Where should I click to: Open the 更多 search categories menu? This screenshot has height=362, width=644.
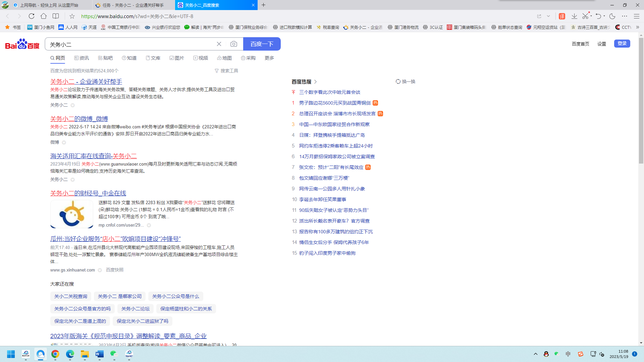pyautogui.click(x=269, y=58)
